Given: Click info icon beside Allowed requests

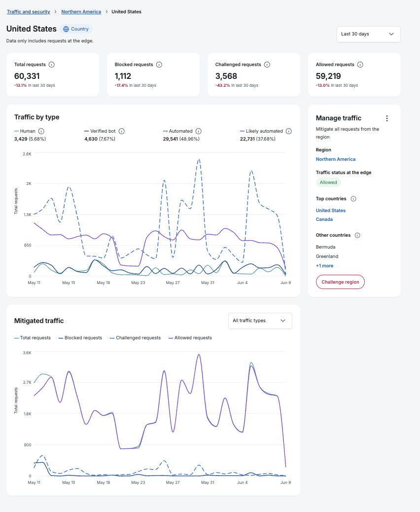Looking at the screenshot, I should coord(360,65).
